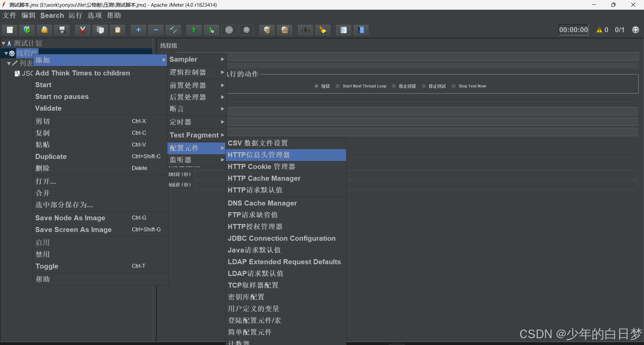Choose HTTP信息头管理器 from the submenu
This screenshot has width=644, height=345.
coord(286,155)
